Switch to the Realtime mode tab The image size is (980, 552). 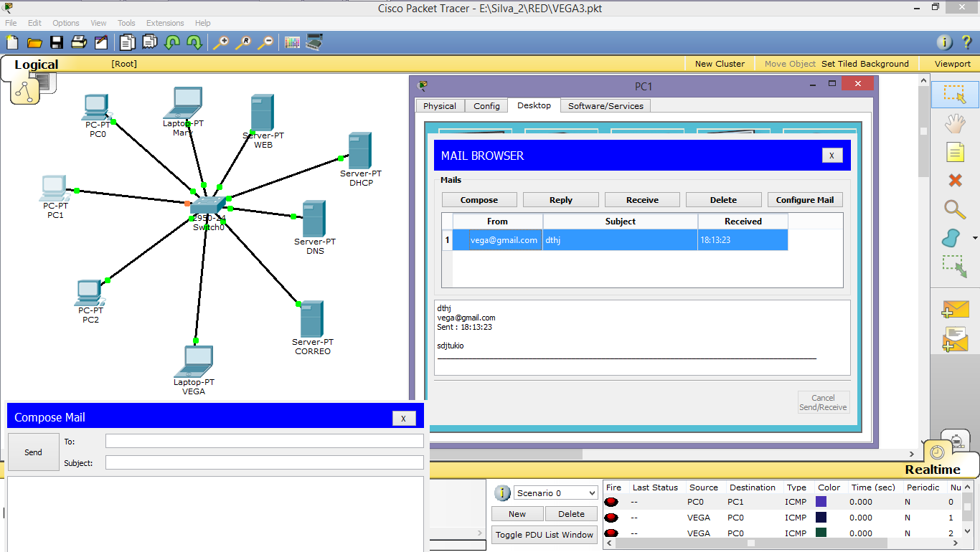pyautogui.click(x=932, y=470)
